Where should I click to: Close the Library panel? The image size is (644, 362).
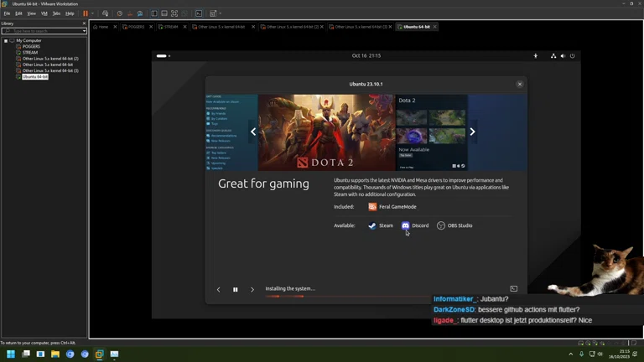coord(84,23)
